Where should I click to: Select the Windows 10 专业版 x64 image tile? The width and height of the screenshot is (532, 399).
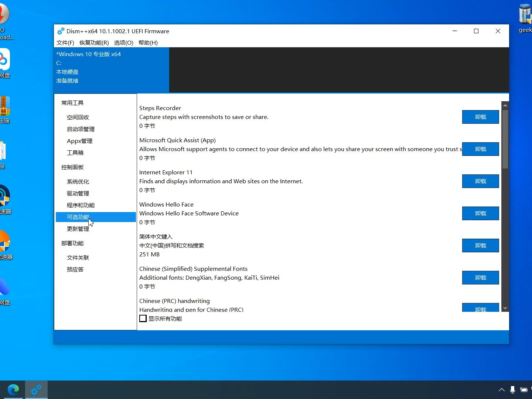[112, 70]
